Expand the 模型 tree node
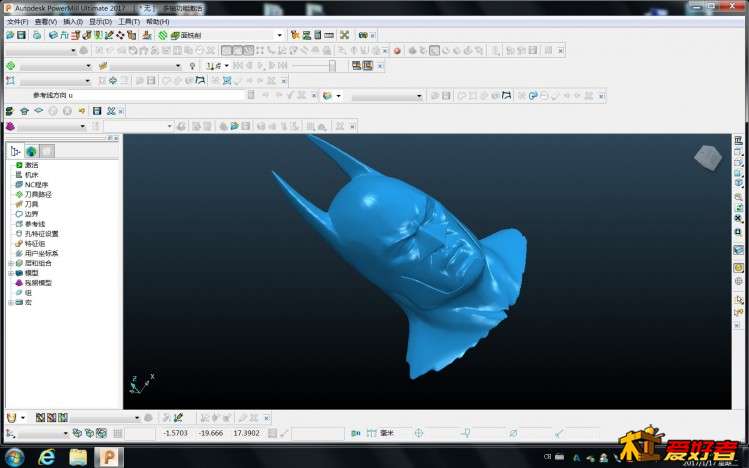Image resolution: width=749 pixels, height=468 pixels. (11, 273)
